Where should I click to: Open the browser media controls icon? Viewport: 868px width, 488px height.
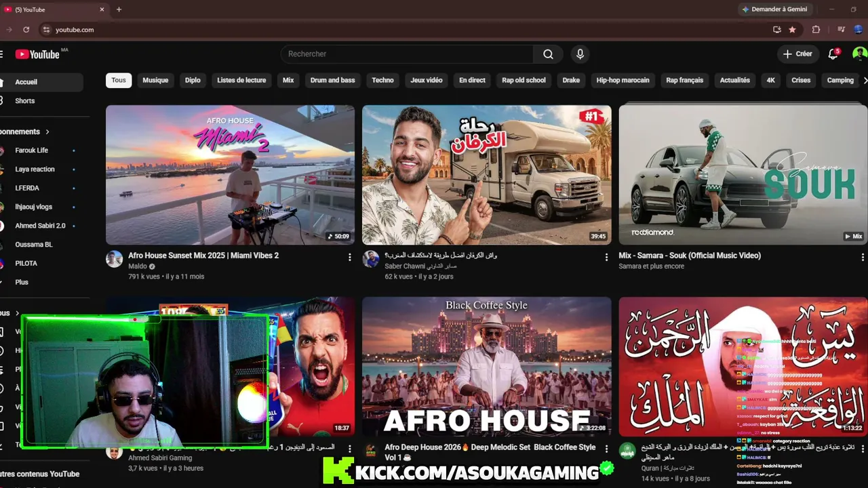pos(841,30)
